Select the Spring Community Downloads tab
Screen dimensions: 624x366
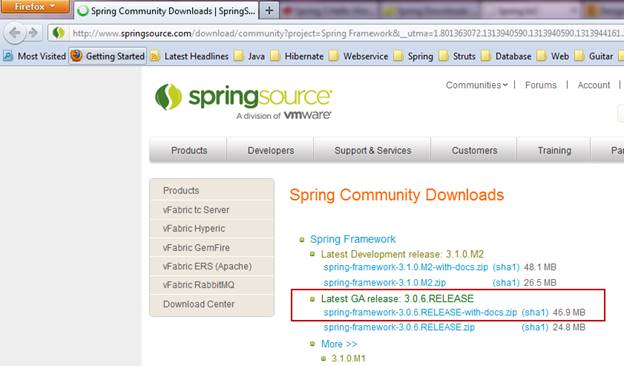pos(166,11)
